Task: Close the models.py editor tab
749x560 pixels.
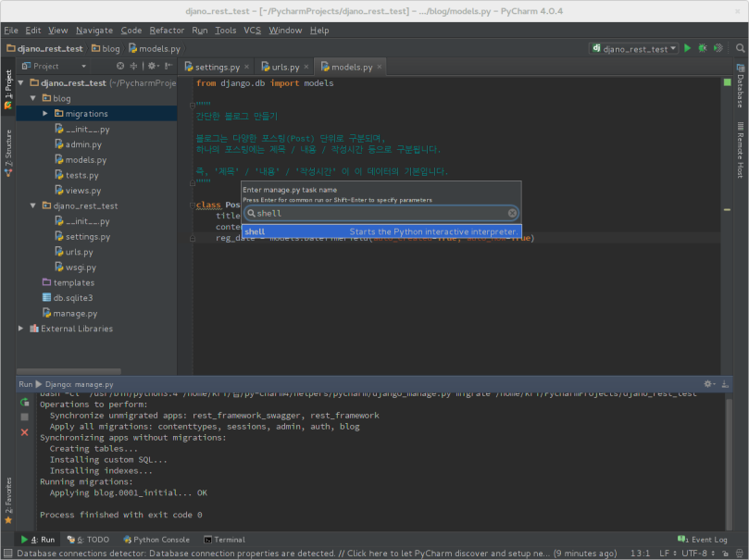Action: point(380,67)
